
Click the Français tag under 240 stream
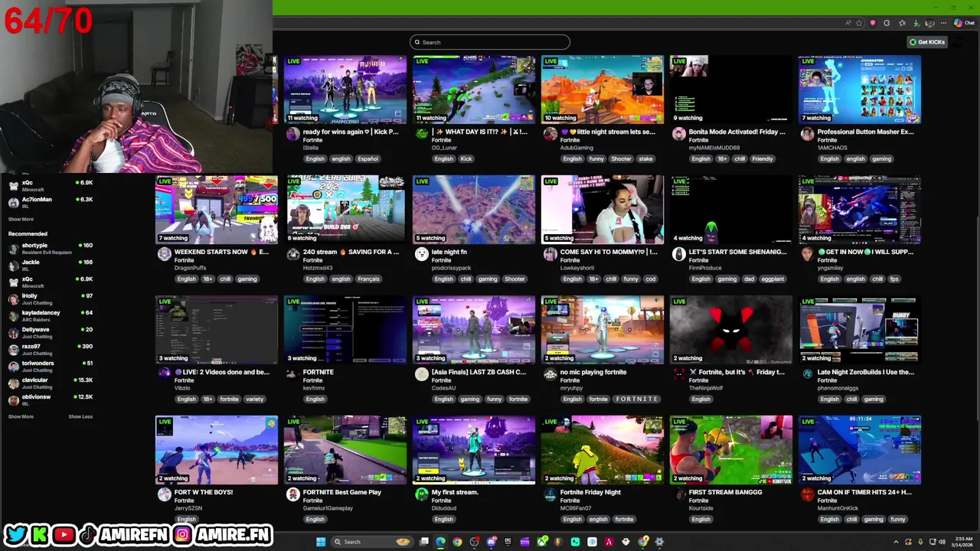click(x=368, y=279)
